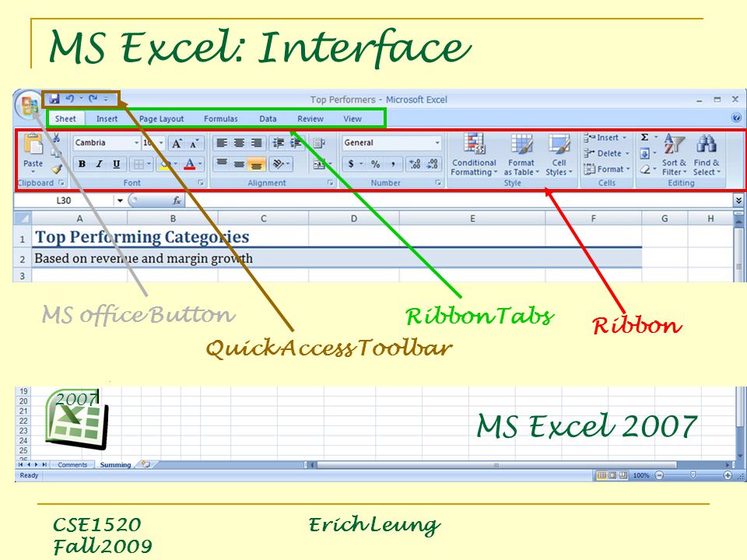Click the Shrink Font icon

click(x=194, y=143)
